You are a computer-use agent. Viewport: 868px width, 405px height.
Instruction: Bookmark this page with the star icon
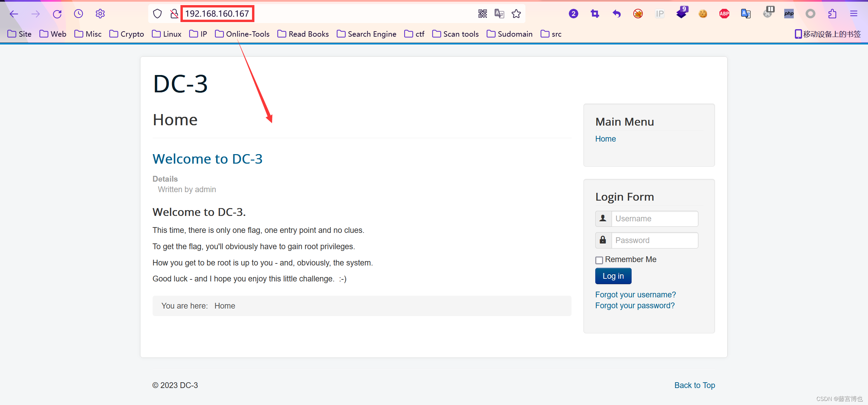tap(516, 14)
